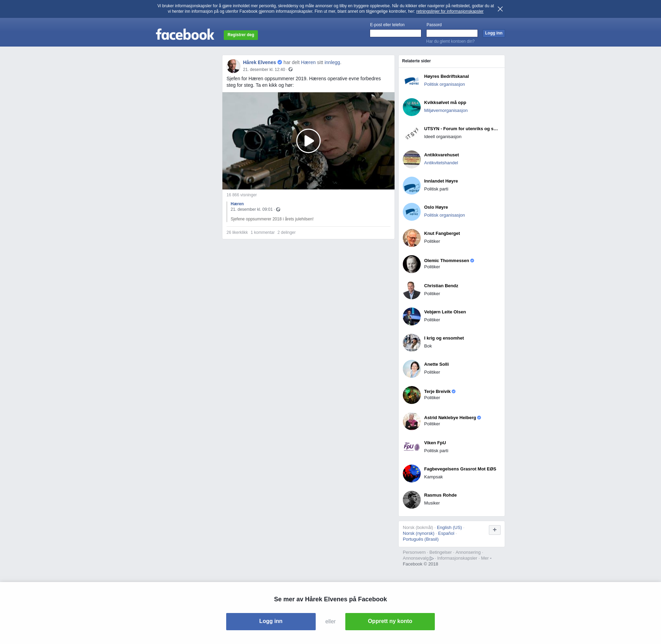
Task: Open Innlandet Høyre page icon
Action: click(x=412, y=186)
